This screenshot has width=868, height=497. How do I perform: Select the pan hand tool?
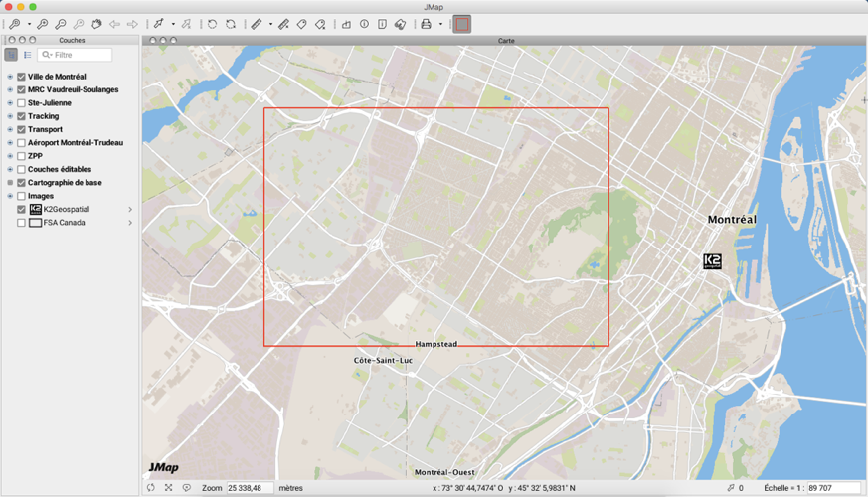tap(96, 23)
